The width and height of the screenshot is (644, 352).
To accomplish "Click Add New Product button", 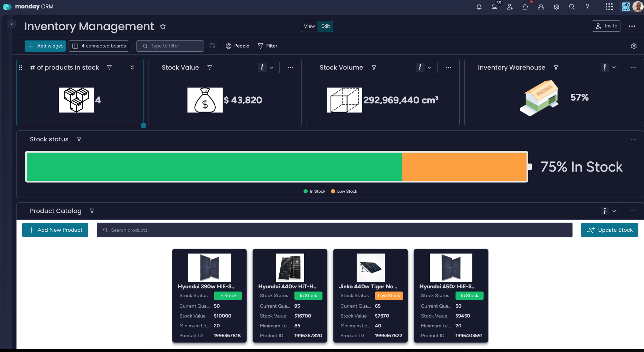I will (x=55, y=230).
